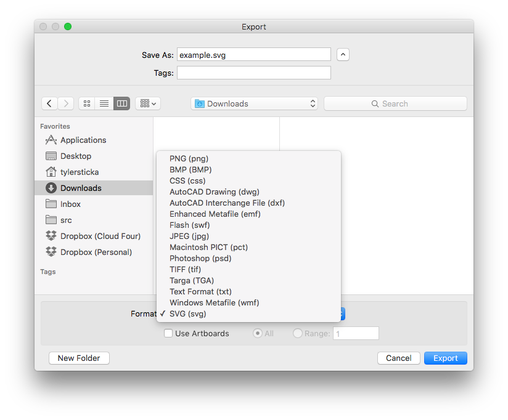
Task: Click the New Folder button
Action: [79, 358]
